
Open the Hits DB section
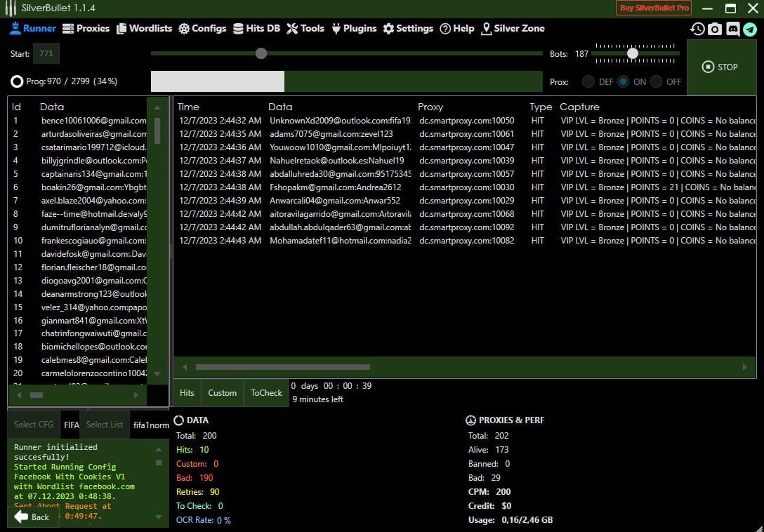pyautogui.click(x=256, y=28)
